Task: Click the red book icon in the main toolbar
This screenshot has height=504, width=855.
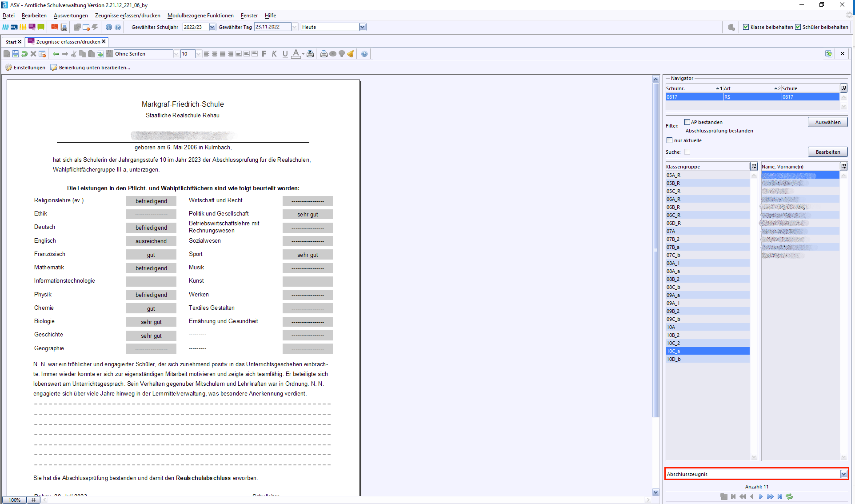Action: pyautogui.click(x=55, y=27)
